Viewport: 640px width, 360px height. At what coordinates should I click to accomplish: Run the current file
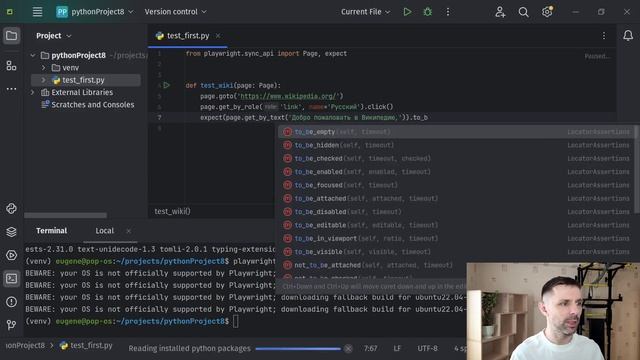pyautogui.click(x=407, y=12)
